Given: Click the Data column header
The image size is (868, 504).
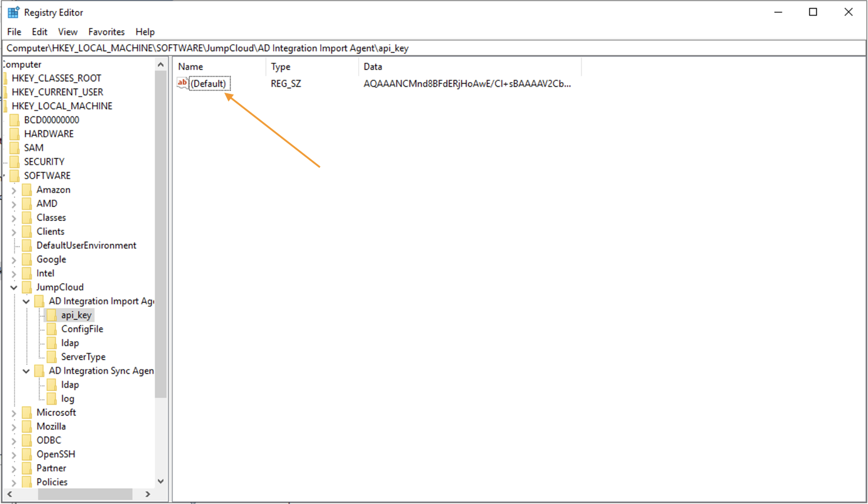Looking at the screenshot, I should (373, 66).
